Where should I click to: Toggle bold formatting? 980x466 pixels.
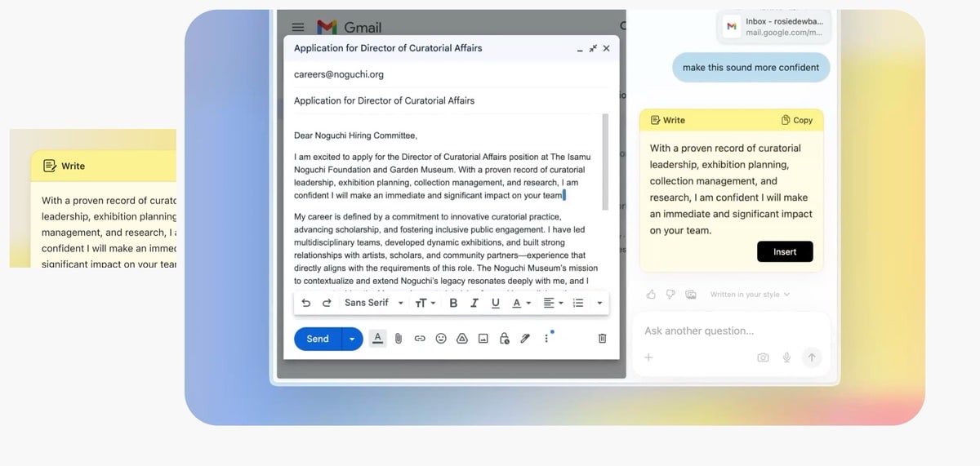(453, 303)
